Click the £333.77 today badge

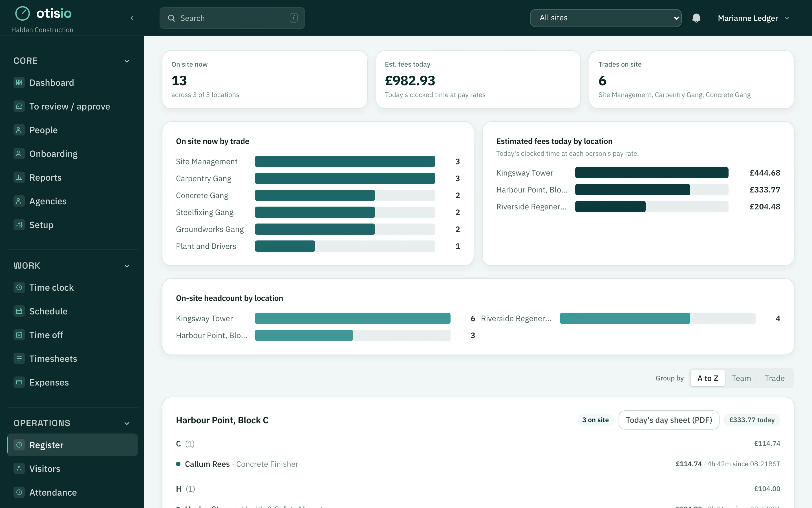(x=752, y=420)
